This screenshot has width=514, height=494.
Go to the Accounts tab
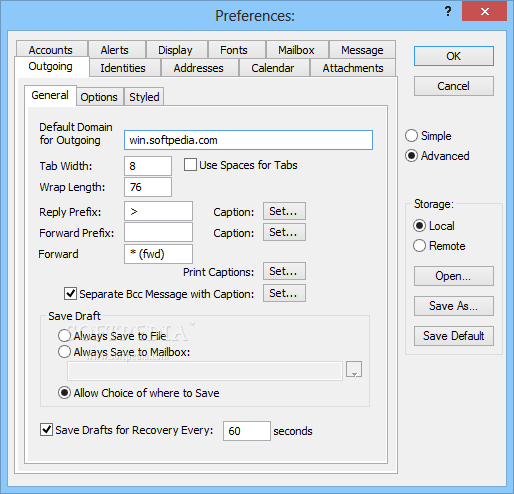pos(51,50)
